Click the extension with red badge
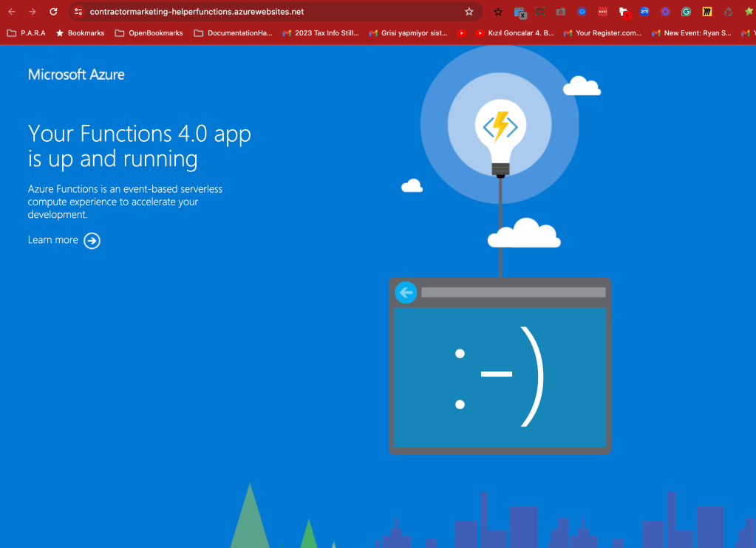 pyautogui.click(x=624, y=13)
